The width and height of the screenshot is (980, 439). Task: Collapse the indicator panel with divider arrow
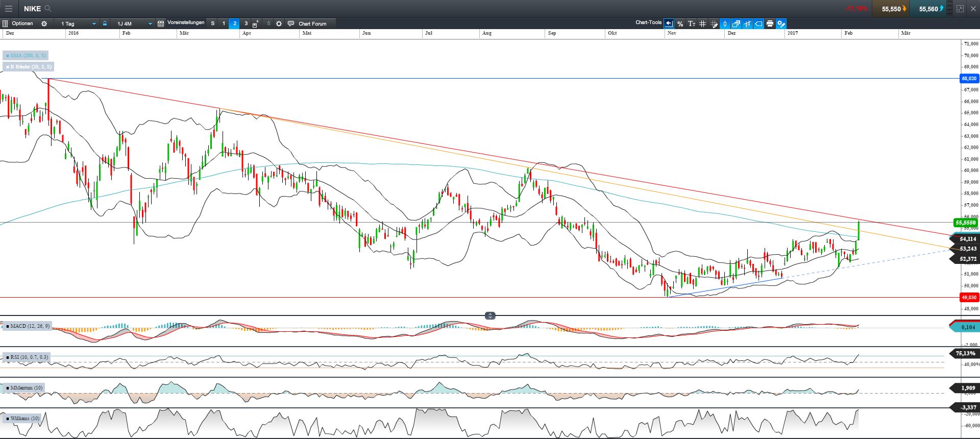point(490,316)
